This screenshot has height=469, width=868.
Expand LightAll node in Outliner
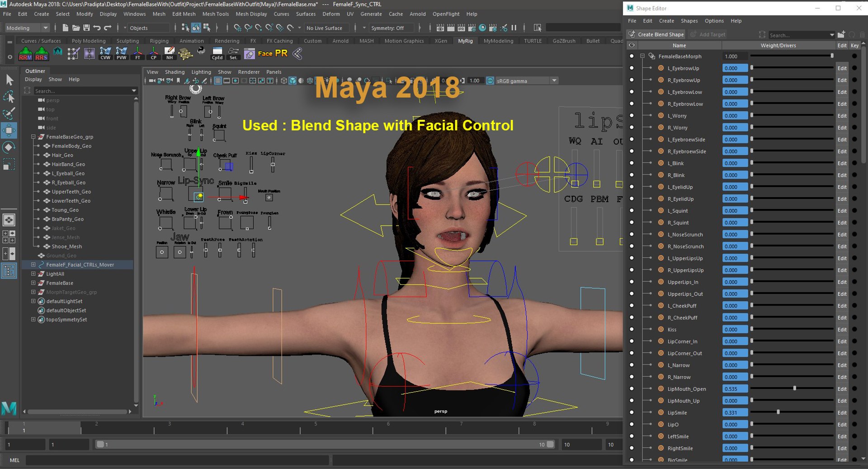tap(33, 274)
